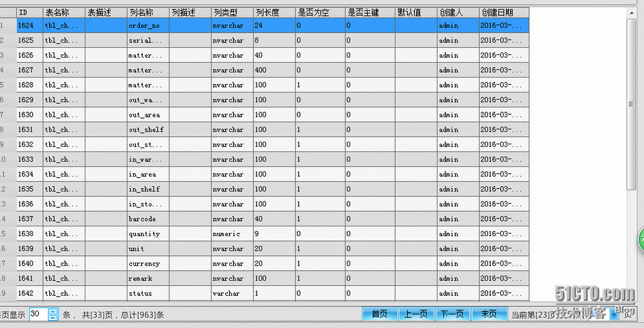Click the 总计[963]条 total records text
Screen dimensions: 644x328
tap(142, 315)
